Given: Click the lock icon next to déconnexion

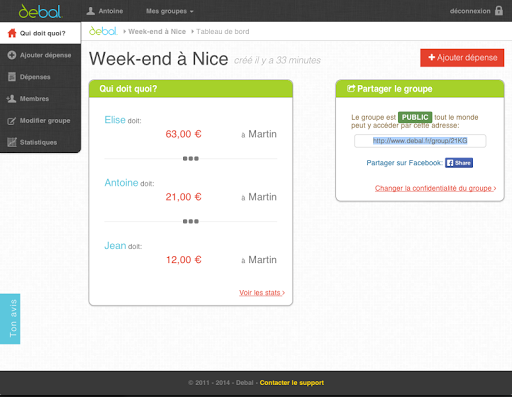Looking at the screenshot, I should coord(499,11).
